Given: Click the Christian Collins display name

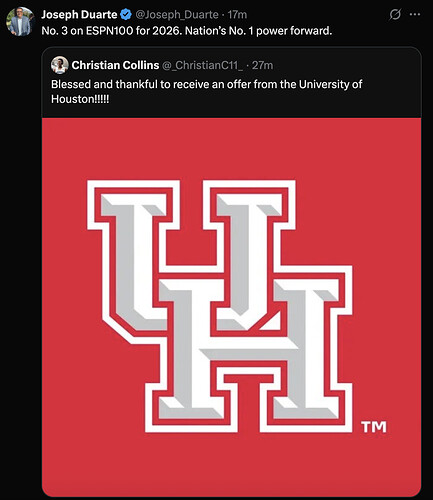Looking at the screenshot, I should (x=115, y=65).
